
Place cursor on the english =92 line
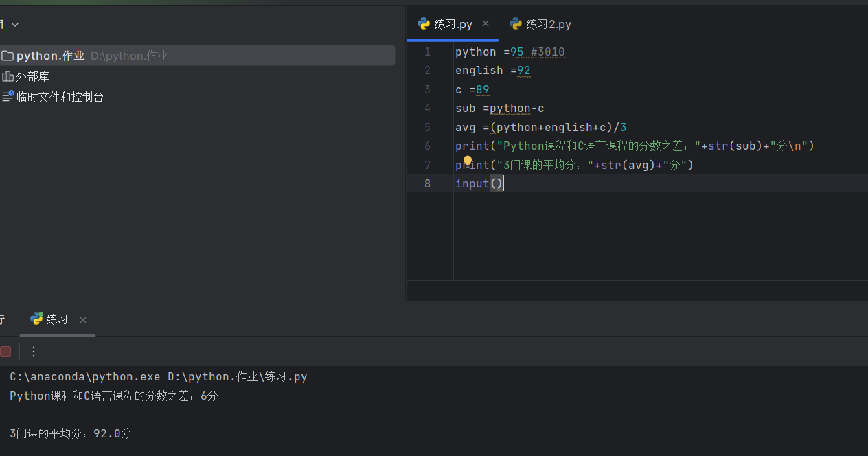[x=492, y=71]
